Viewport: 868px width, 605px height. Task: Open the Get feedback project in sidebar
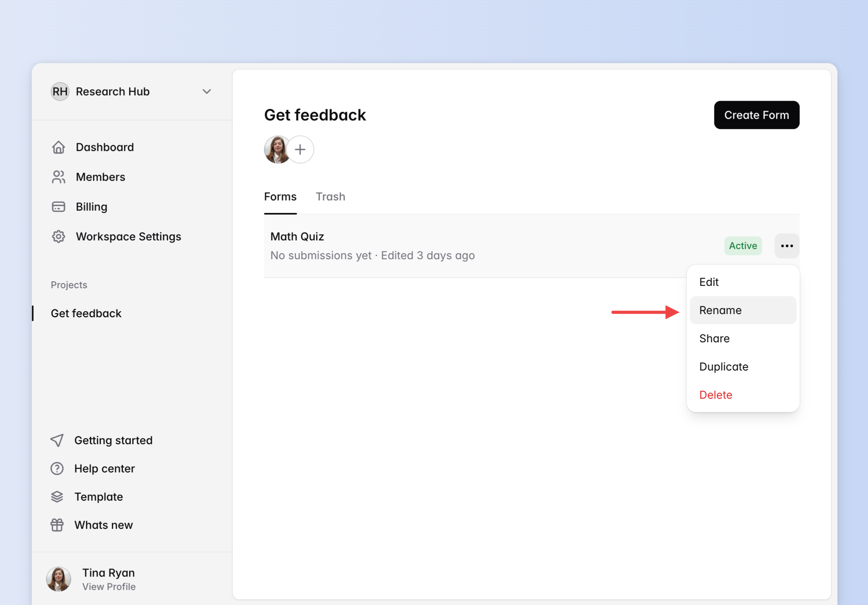point(86,313)
